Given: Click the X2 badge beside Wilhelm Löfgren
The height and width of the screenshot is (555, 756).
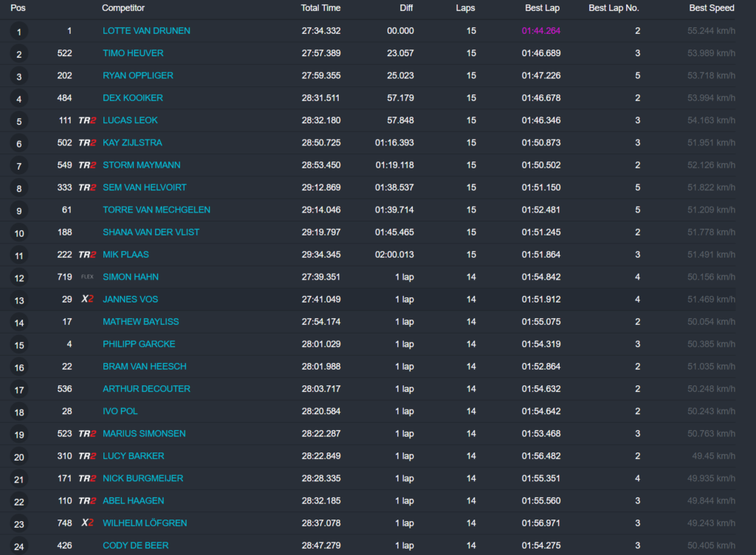Looking at the screenshot, I should click(x=87, y=523).
